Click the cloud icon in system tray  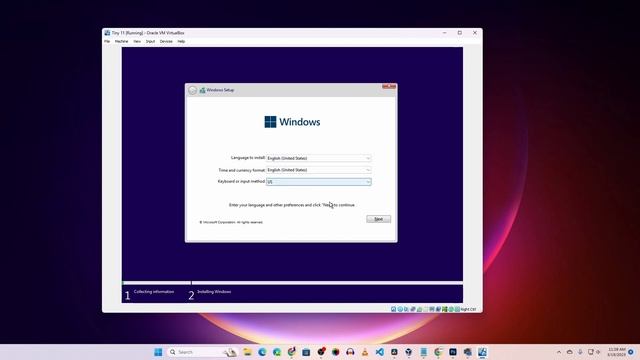pos(569,352)
